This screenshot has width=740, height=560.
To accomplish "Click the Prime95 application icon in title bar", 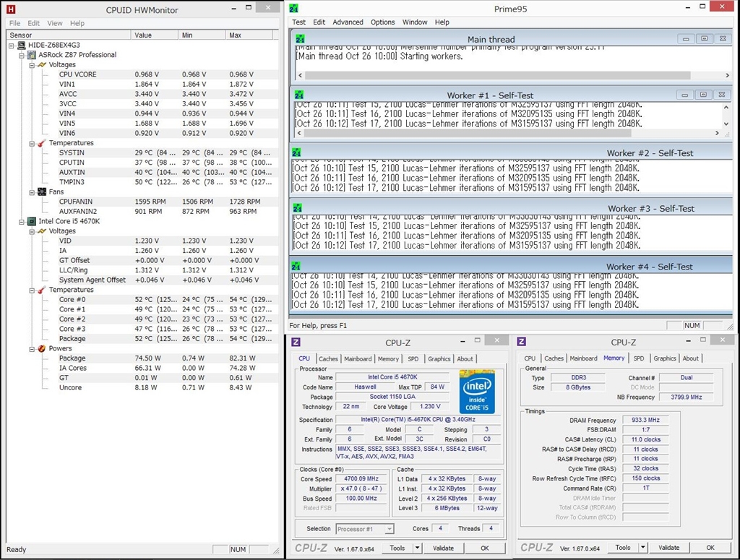I will tap(293, 8).
